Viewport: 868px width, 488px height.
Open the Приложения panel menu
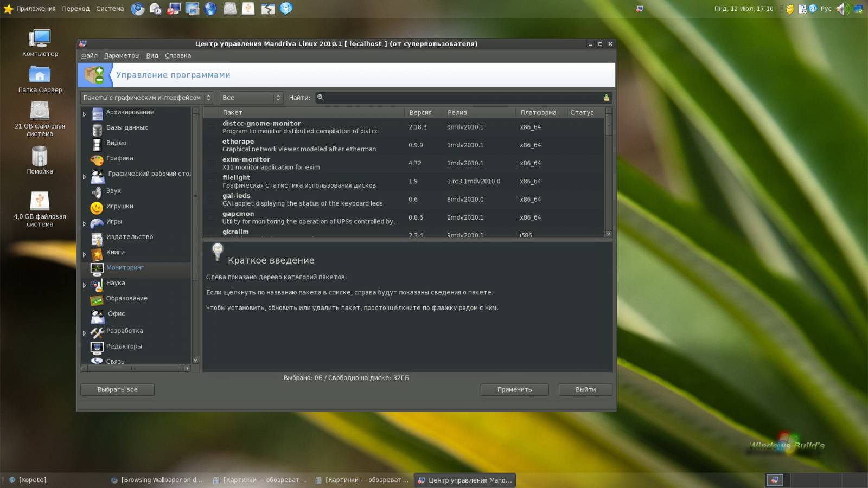[36, 9]
